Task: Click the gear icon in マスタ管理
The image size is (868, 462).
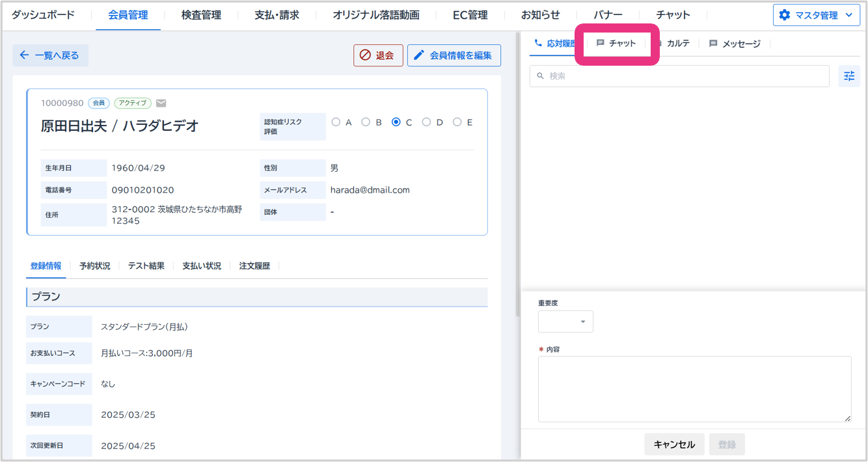Action: 784,15
